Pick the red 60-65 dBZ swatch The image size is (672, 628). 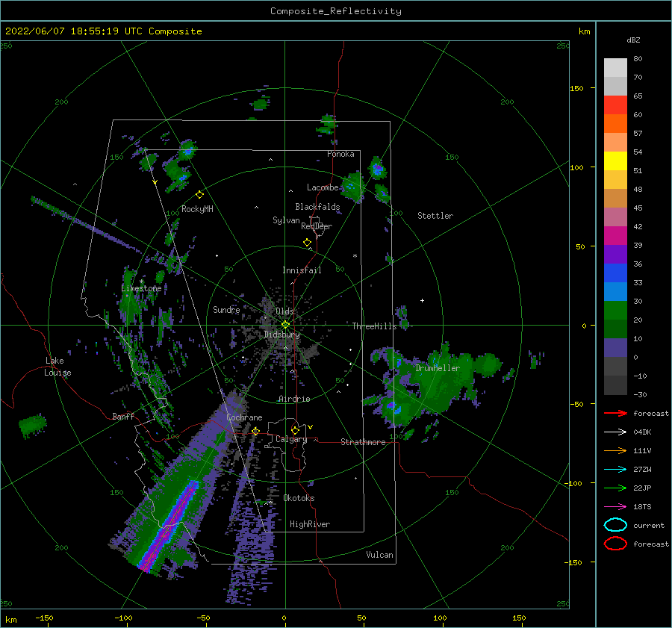(615, 105)
